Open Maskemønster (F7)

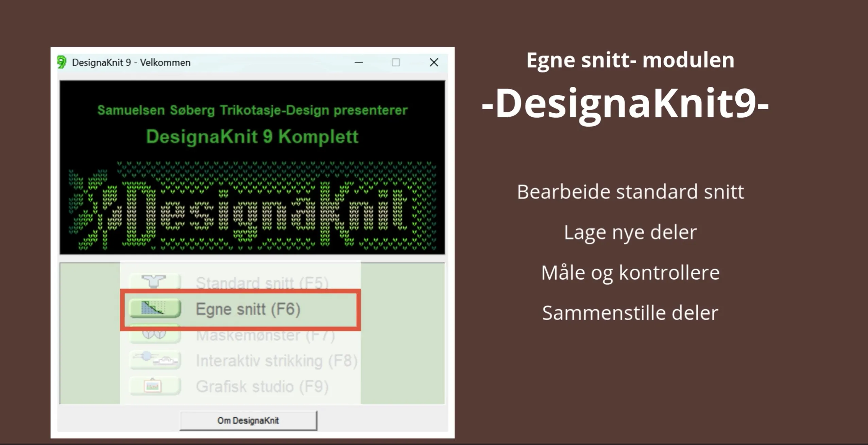pyautogui.click(x=267, y=335)
